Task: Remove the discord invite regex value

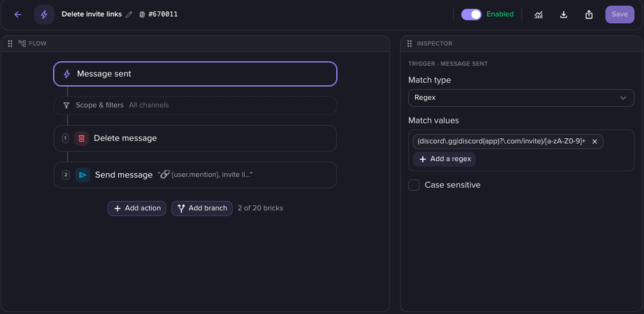Action: (594, 141)
